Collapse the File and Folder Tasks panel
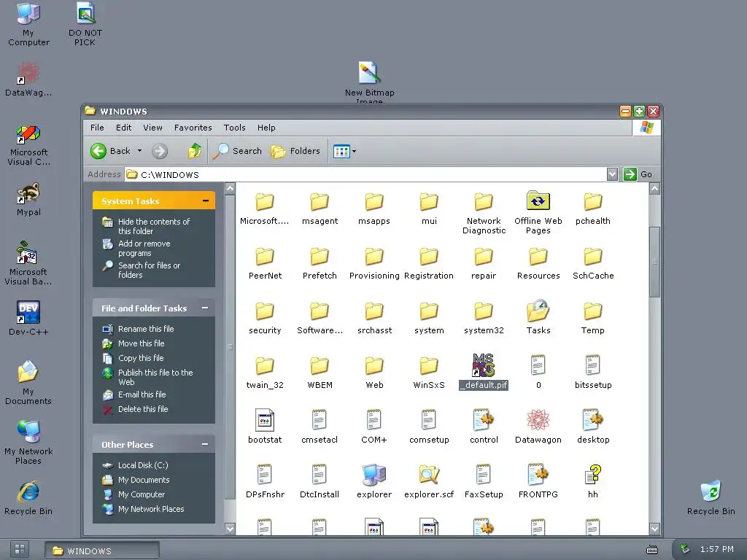 pyautogui.click(x=205, y=308)
